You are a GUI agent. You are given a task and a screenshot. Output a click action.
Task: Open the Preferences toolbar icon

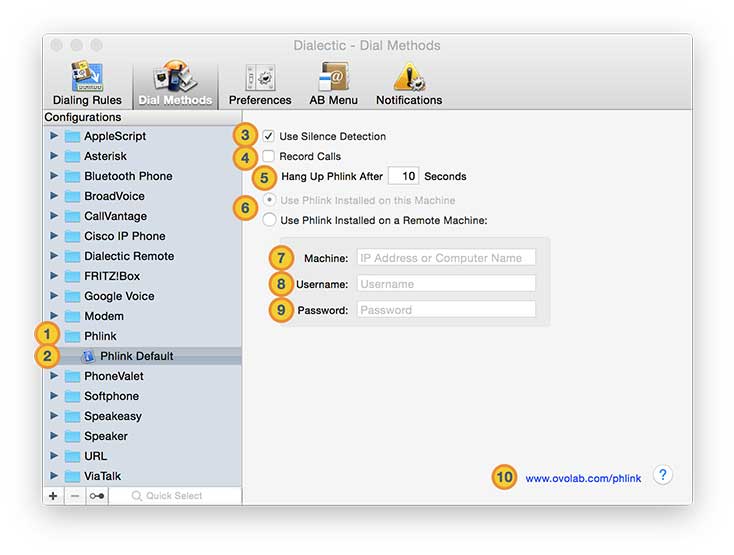click(x=260, y=78)
